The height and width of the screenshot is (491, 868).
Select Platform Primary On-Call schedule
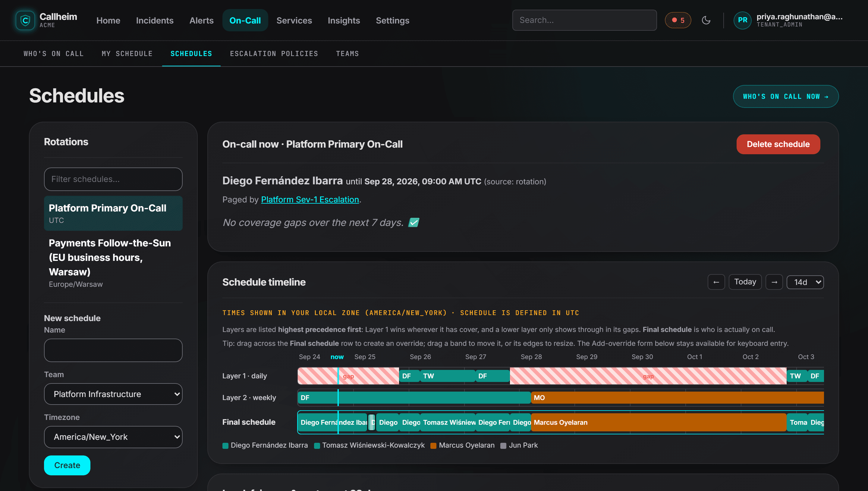coord(113,213)
